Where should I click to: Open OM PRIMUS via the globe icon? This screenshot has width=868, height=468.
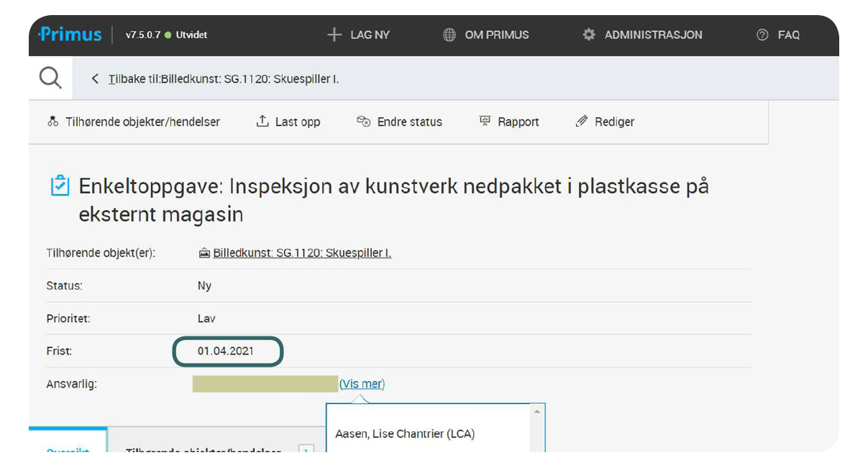click(x=449, y=35)
